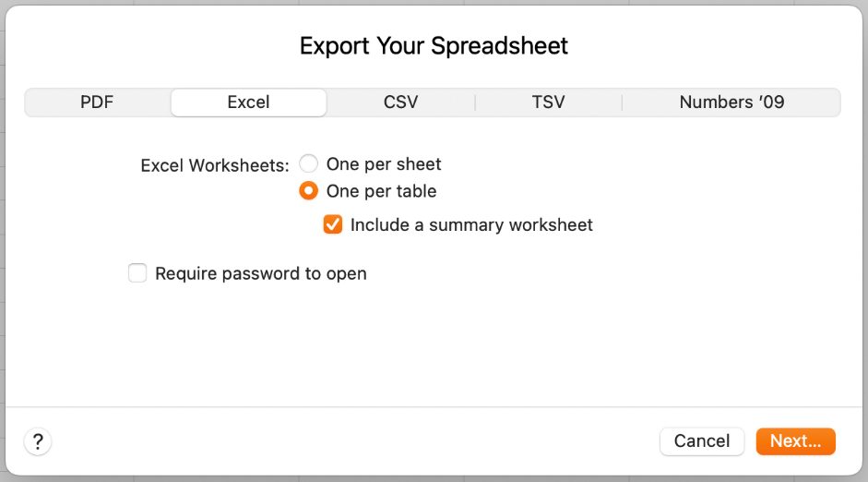Click the Include a summary worksheet label text
This screenshot has height=482, width=868.
[471, 224]
